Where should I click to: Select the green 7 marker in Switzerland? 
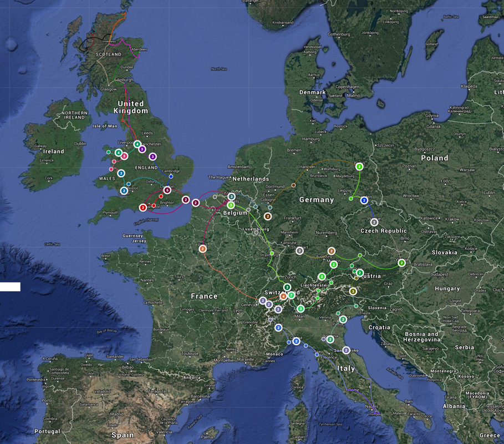point(291,295)
